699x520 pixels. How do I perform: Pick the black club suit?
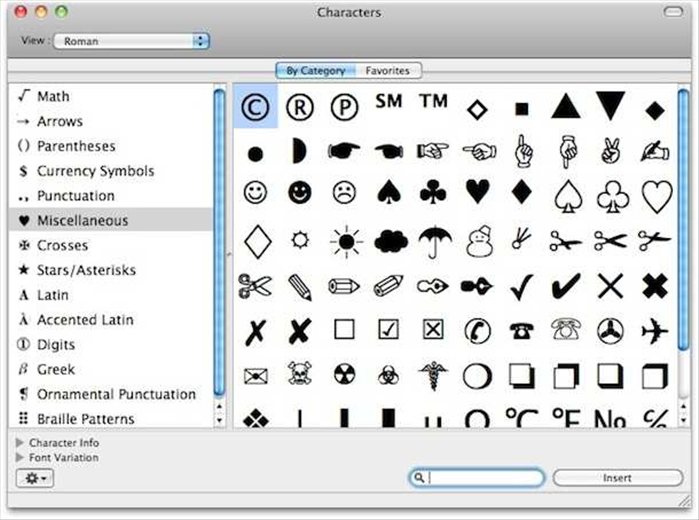(x=433, y=192)
